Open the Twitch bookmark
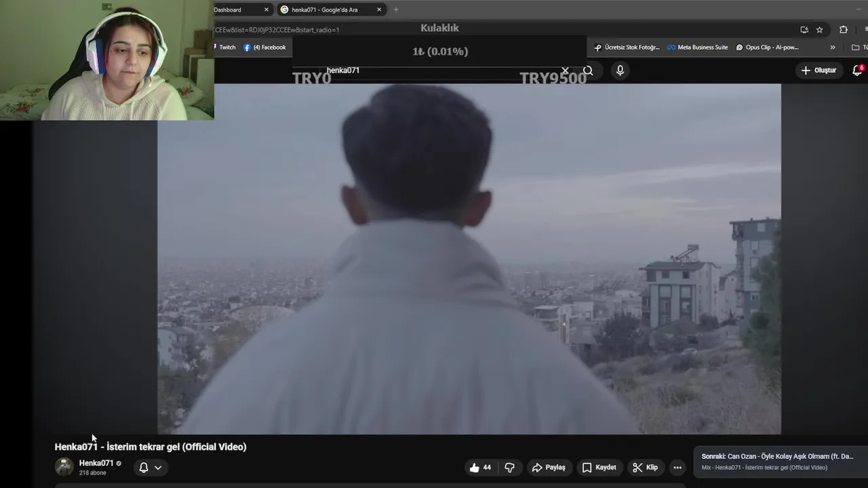868x488 pixels. tap(225, 47)
